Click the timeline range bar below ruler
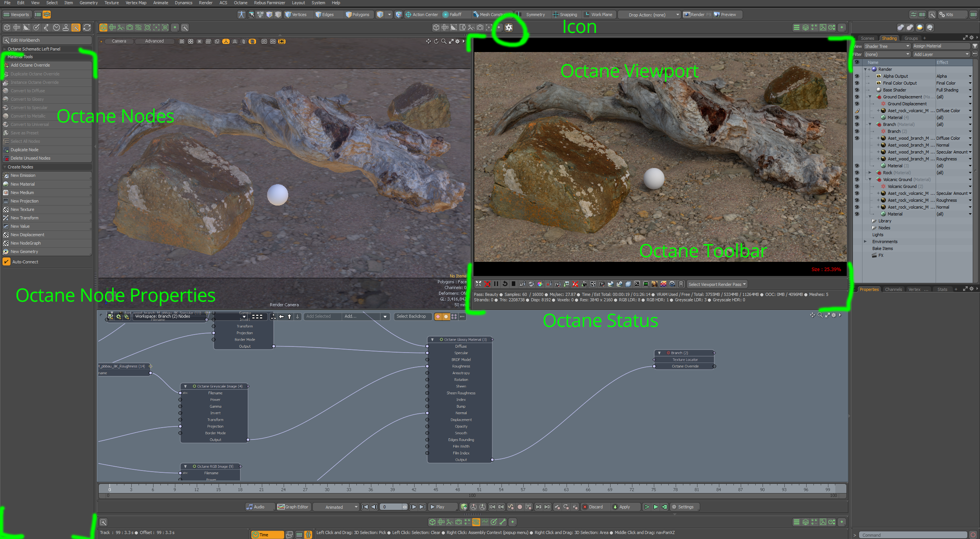This screenshot has width=980, height=539. point(472,495)
